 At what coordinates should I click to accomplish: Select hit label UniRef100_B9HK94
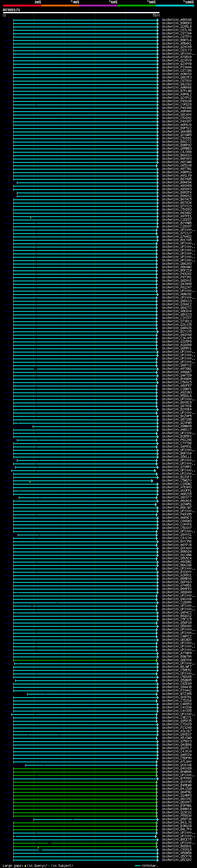176,183
